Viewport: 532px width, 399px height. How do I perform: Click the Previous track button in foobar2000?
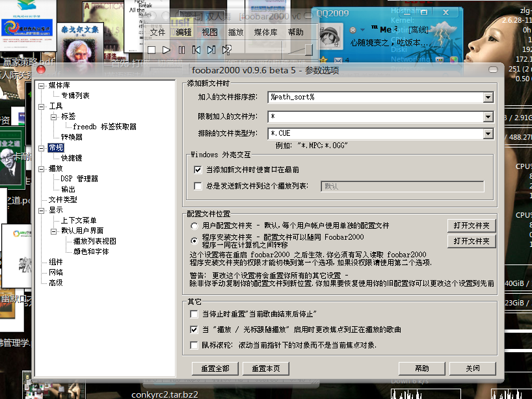(x=196, y=50)
